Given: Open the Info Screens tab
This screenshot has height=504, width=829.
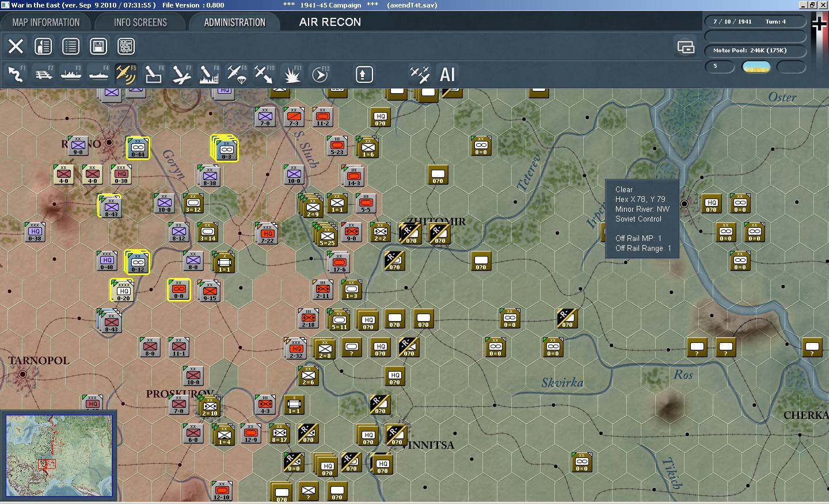Looking at the screenshot, I should [x=140, y=22].
